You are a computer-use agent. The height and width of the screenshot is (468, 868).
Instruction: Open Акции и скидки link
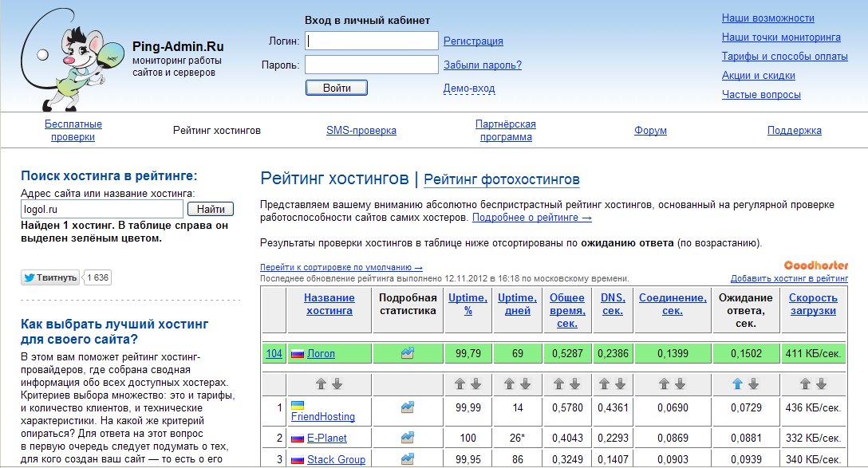point(759,75)
